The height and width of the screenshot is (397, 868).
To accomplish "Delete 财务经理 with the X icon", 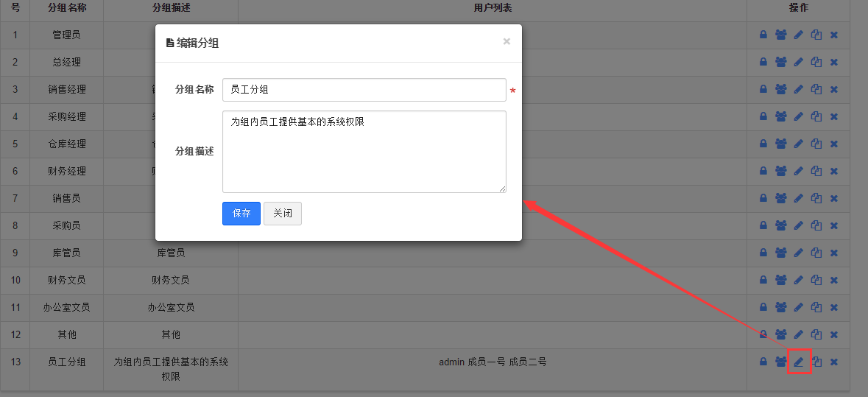I will pos(833,171).
